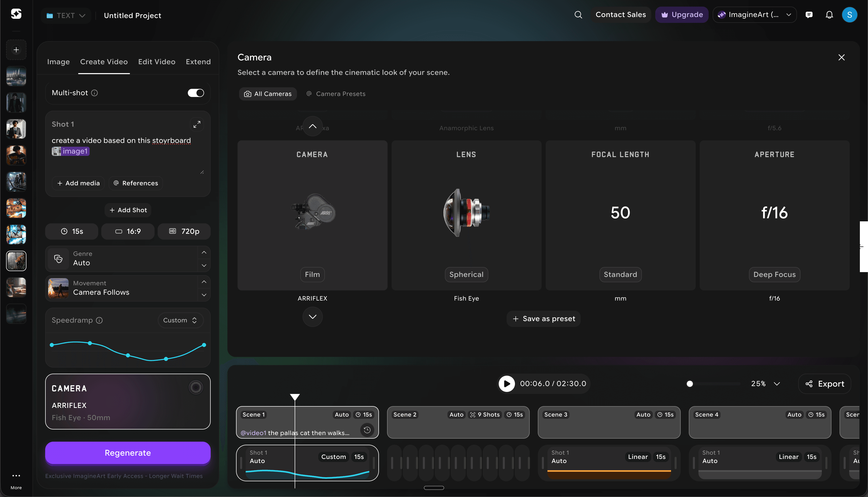Open the search magnifier icon
868x497 pixels.
(578, 15)
